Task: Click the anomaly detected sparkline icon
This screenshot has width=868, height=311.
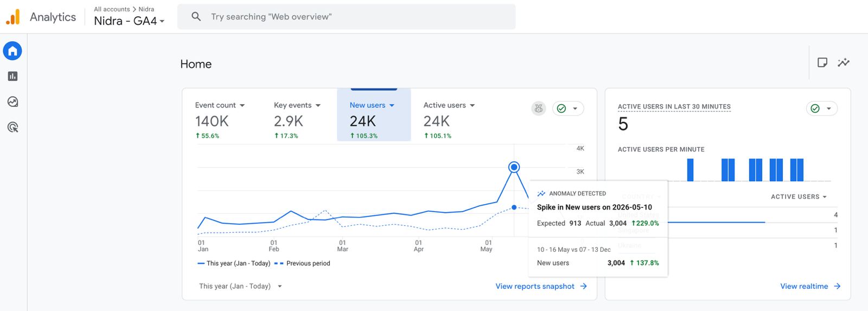Action: 541,193
